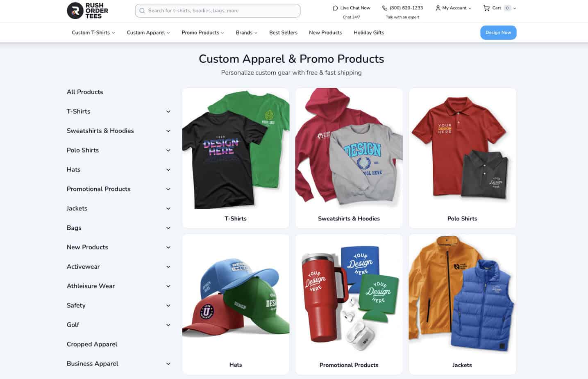This screenshot has height=379, width=588.
Task: Expand the Sweatshirts & Hoodies sidebar chevron
Action: 168,131
